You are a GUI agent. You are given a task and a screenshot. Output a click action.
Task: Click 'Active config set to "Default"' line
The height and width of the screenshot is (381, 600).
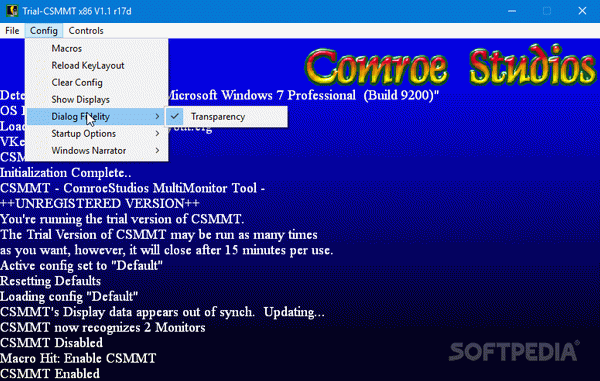click(82, 265)
